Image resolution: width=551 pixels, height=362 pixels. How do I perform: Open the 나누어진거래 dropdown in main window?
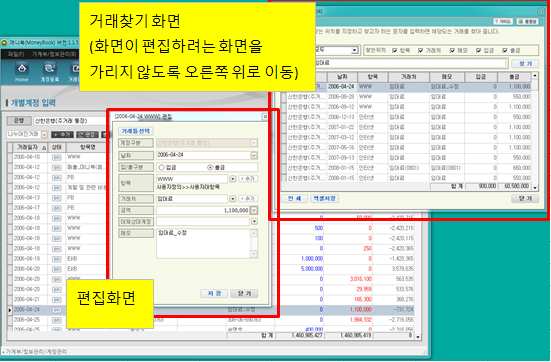(44, 135)
